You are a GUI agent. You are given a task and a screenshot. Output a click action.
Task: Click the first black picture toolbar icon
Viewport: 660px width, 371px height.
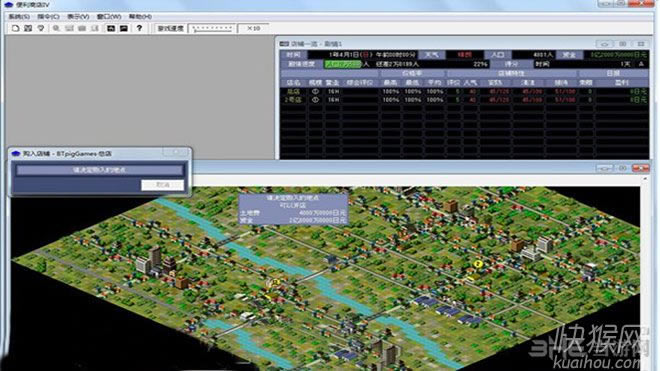[111, 28]
